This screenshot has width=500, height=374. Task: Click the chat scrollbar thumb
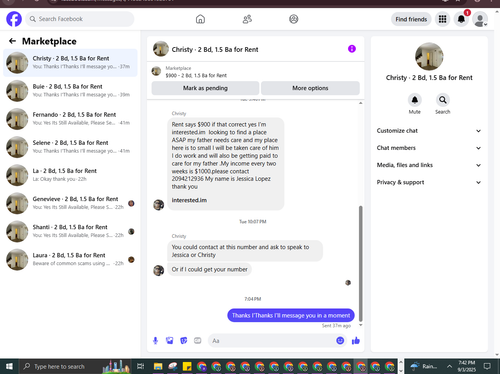[360, 264]
